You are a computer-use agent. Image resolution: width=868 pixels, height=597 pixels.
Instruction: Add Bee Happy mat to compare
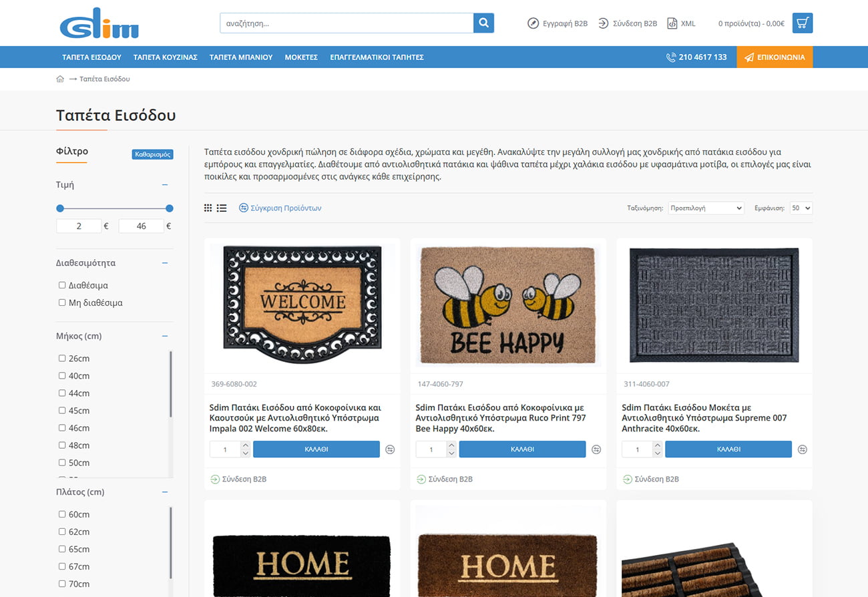[596, 449]
